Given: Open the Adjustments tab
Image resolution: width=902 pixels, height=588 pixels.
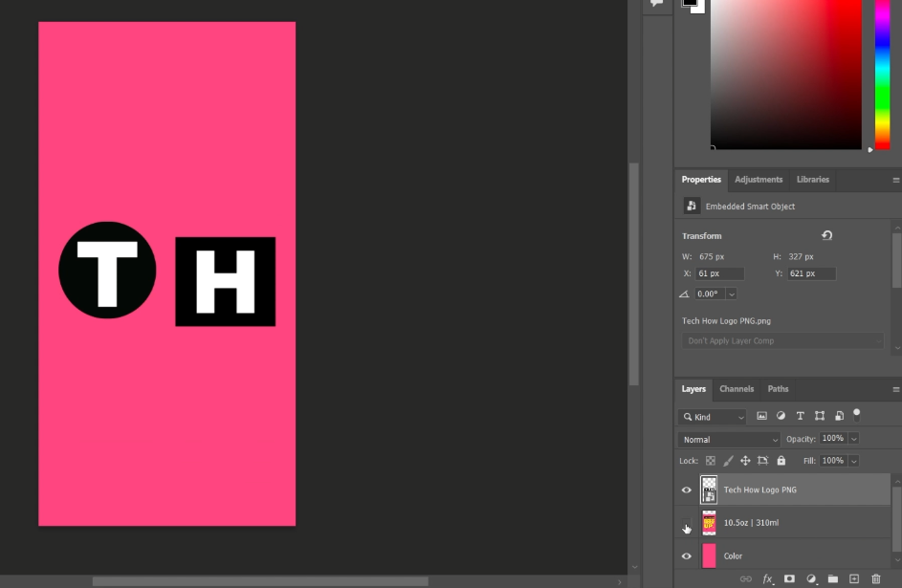Looking at the screenshot, I should click(759, 180).
